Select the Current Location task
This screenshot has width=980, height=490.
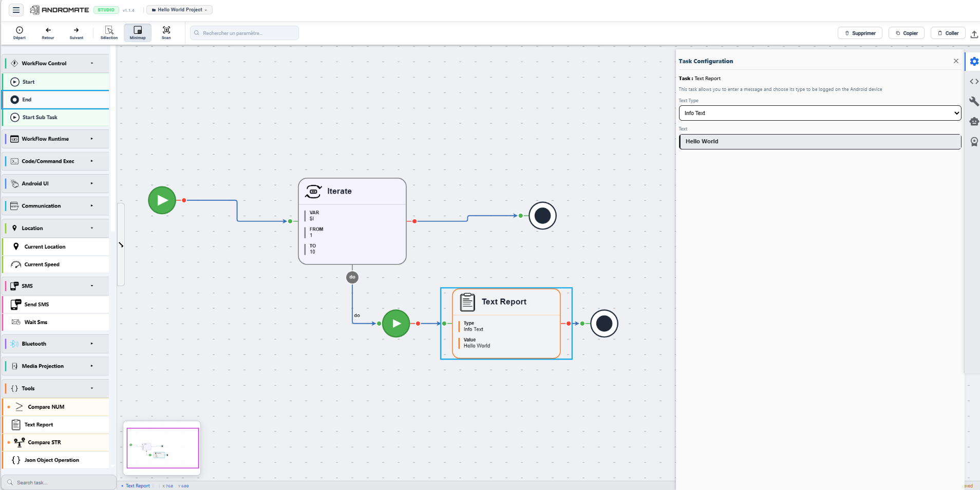(55, 247)
